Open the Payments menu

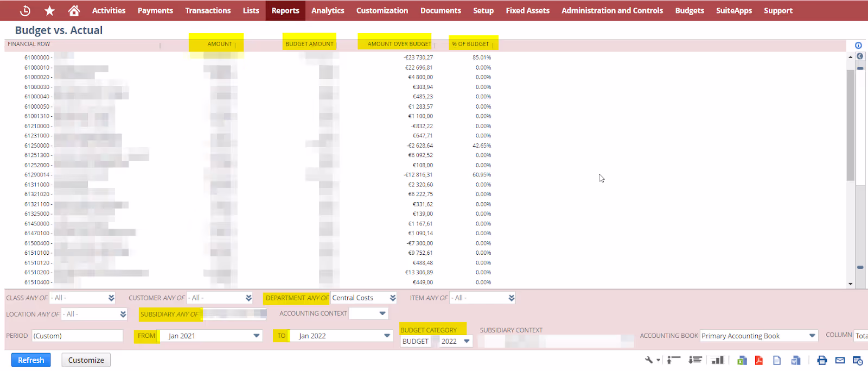(155, 10)
